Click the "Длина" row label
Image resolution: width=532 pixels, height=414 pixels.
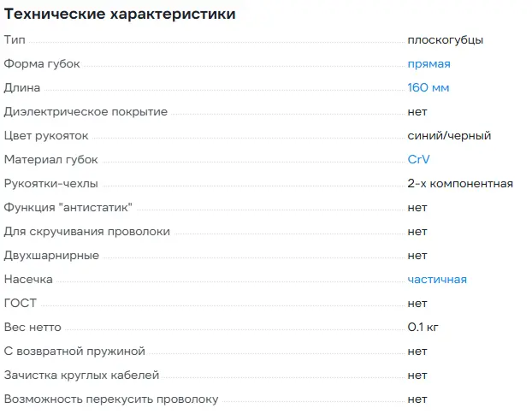point(21,87)
